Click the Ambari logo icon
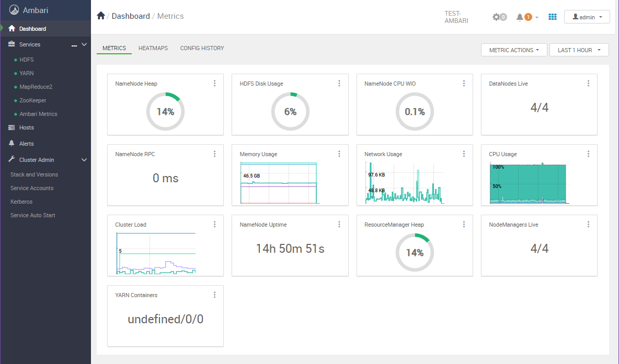This screenshot has height=364, width=619. tap(14, 9)
